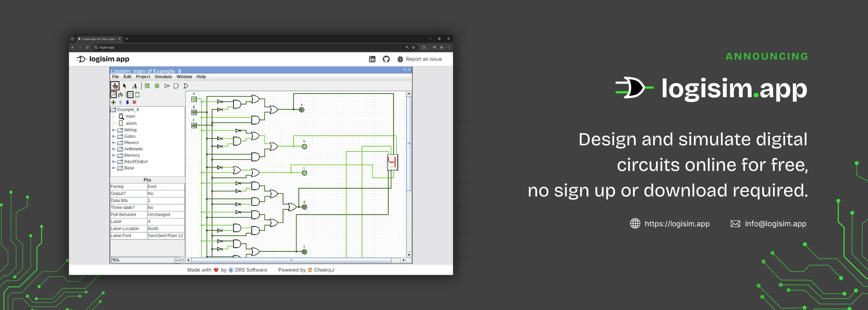The width and height of the screenshot is (868, 310).
Task: Expand the Gates library folder
Action: [x=114, y=136]
